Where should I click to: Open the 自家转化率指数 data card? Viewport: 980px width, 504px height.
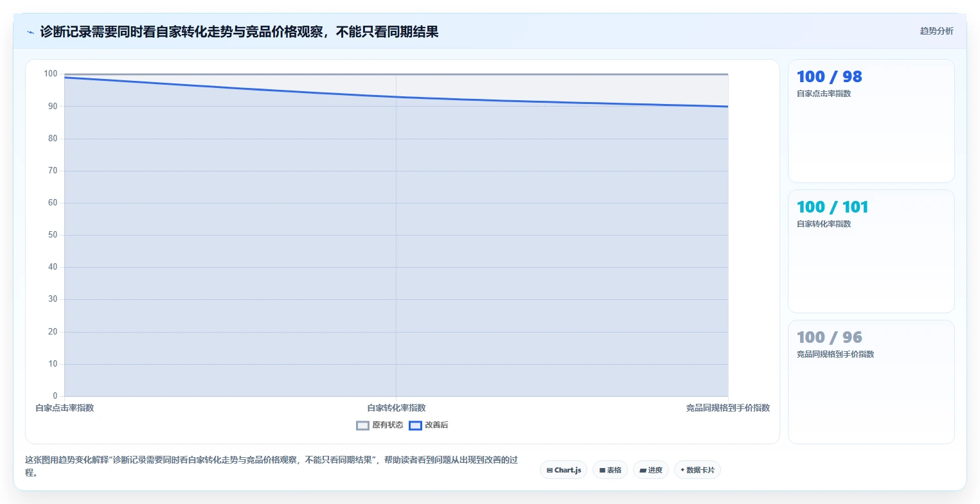(871, 251)
